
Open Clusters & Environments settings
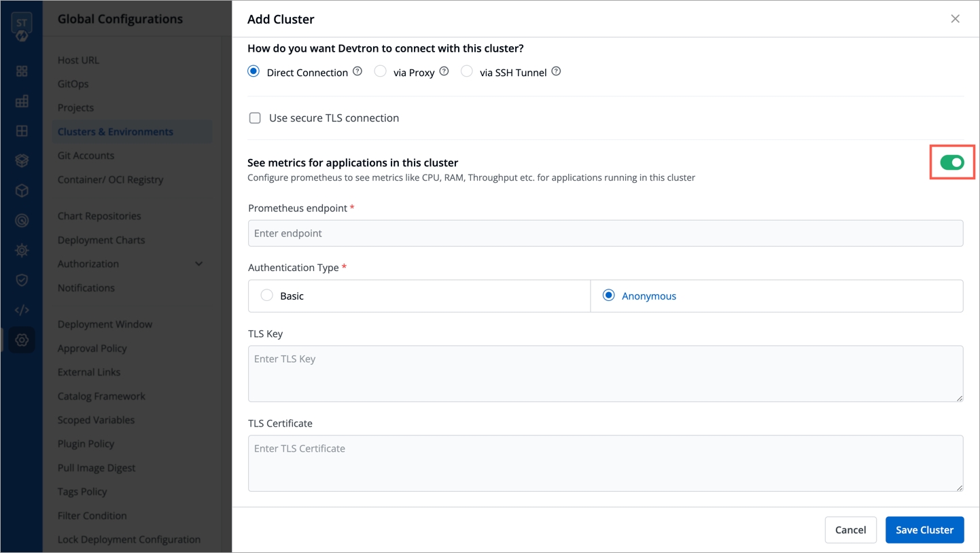[116, 132]
